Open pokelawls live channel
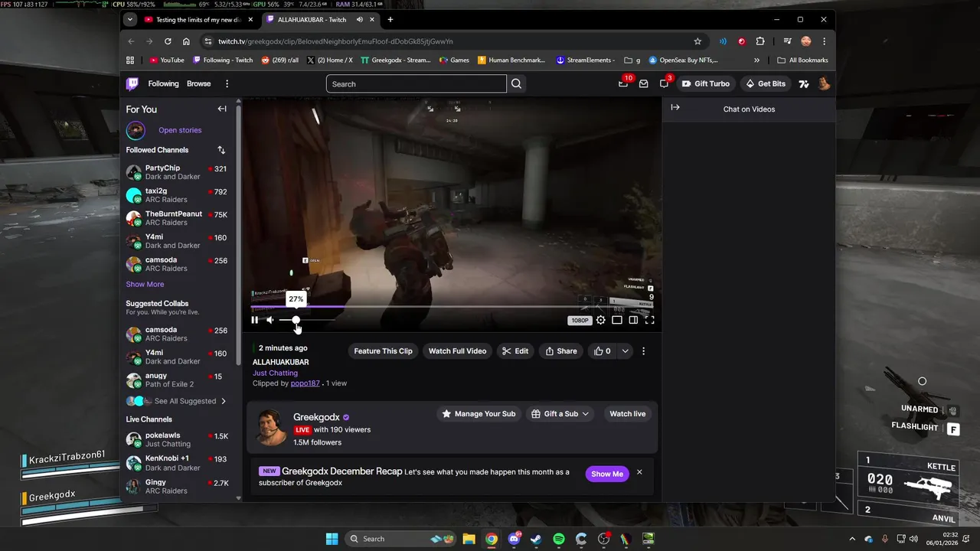This screenshot has width=980, height=551. pyautogui.click(x=176, y=439)
